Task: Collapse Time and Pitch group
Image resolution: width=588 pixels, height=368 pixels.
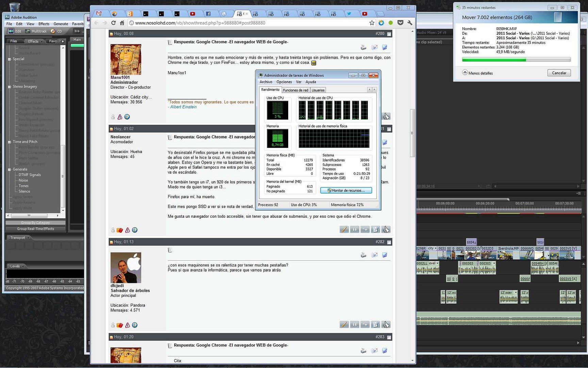Action: click(x=9, y=142)
